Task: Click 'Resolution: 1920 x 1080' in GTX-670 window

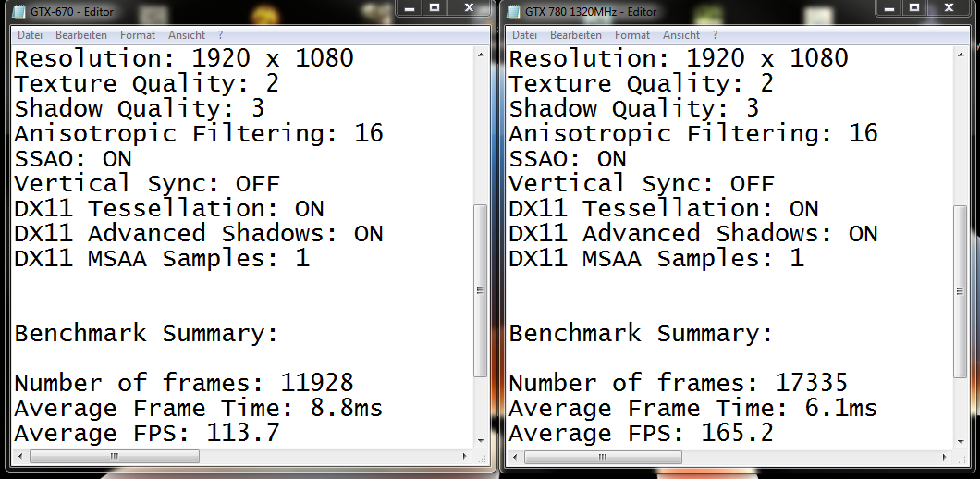Action: [184, 59]
